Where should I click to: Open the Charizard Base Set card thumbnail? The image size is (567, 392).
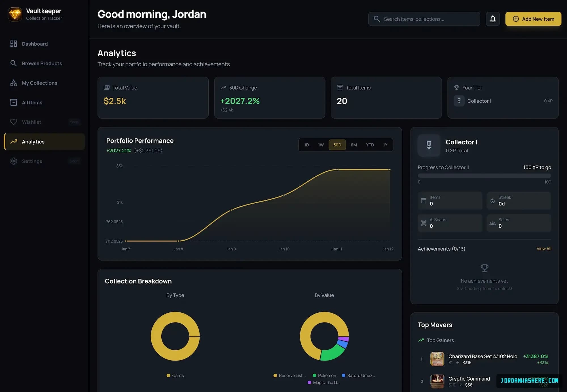coord(437,359)
